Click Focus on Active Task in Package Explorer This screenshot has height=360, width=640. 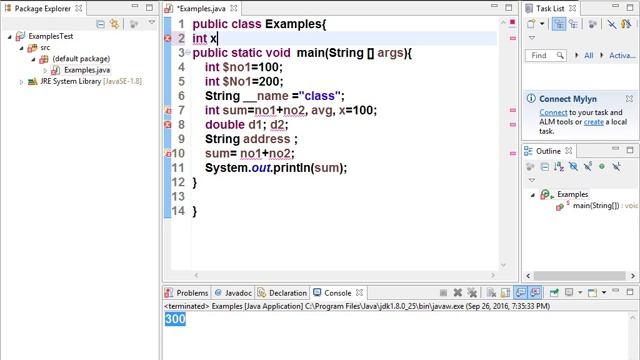pos(134,24)
